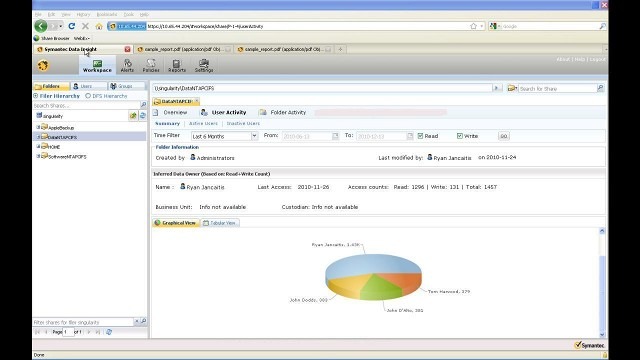Click the Search for Share magnifier icon

click(x=600, y=88)
